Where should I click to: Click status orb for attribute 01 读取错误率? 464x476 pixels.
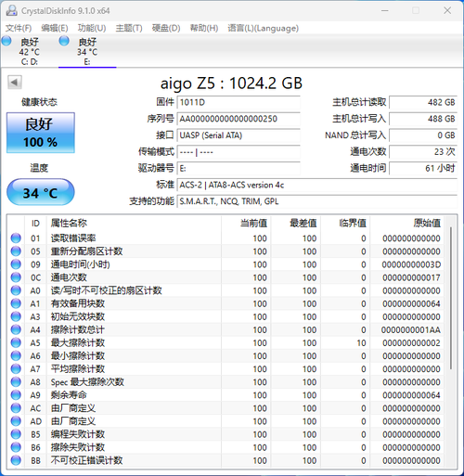(x=16, y=238)
